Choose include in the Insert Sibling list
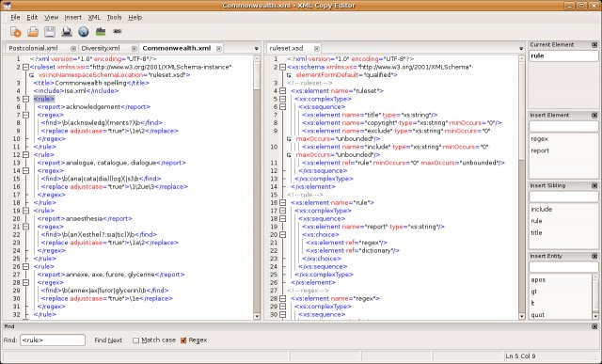 pyautogui.click(x=542, y=209)
